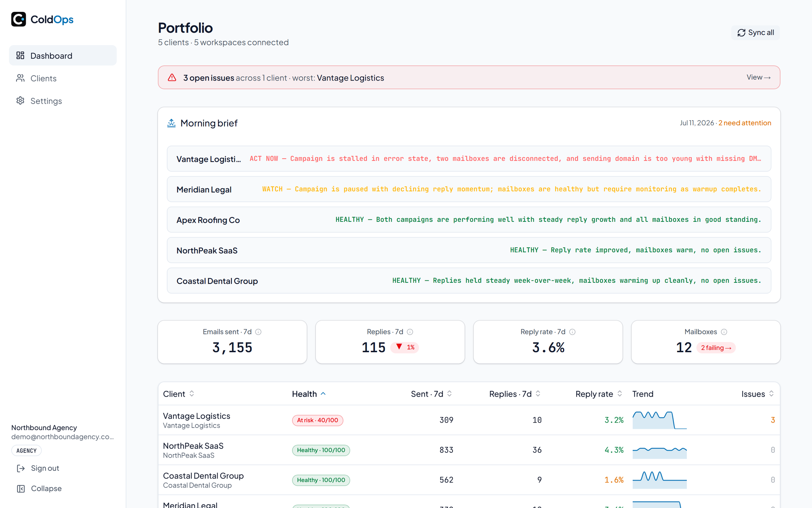Image resolution: width=812 pixels, height=508 pixels.
Task: Click the Morning brief sunrise icon
Action: (172, 123)
